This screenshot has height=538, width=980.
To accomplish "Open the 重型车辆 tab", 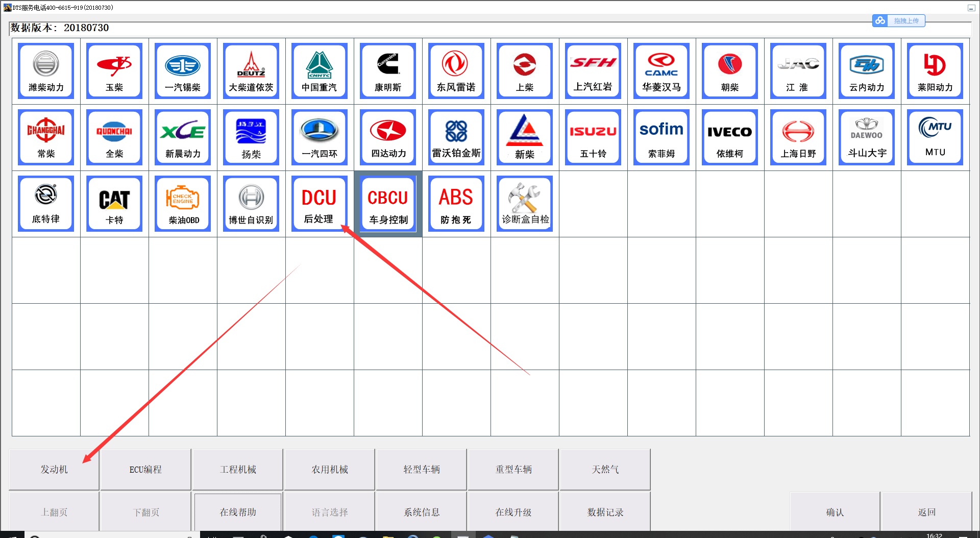I will (x=513, y=469).
